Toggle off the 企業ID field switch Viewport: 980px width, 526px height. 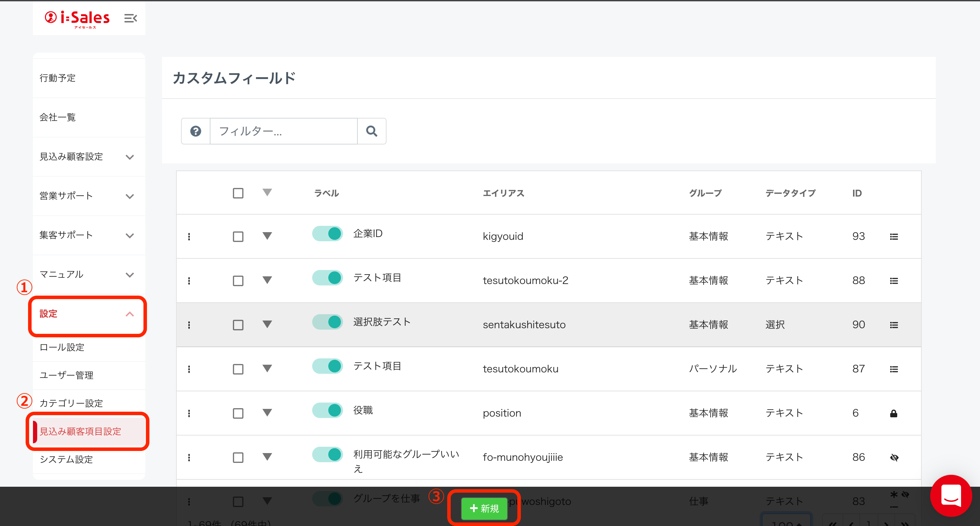coord(327,234)
